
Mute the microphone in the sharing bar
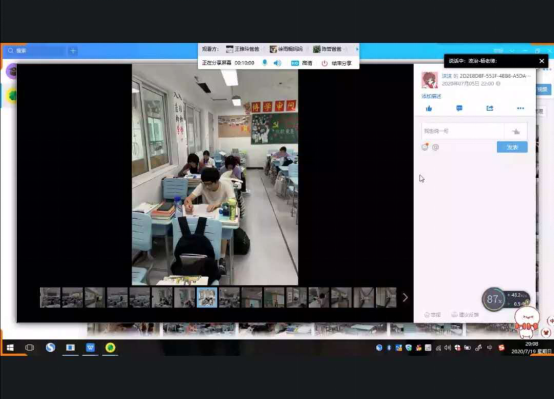pyautogui.click(x=265, y=63)
